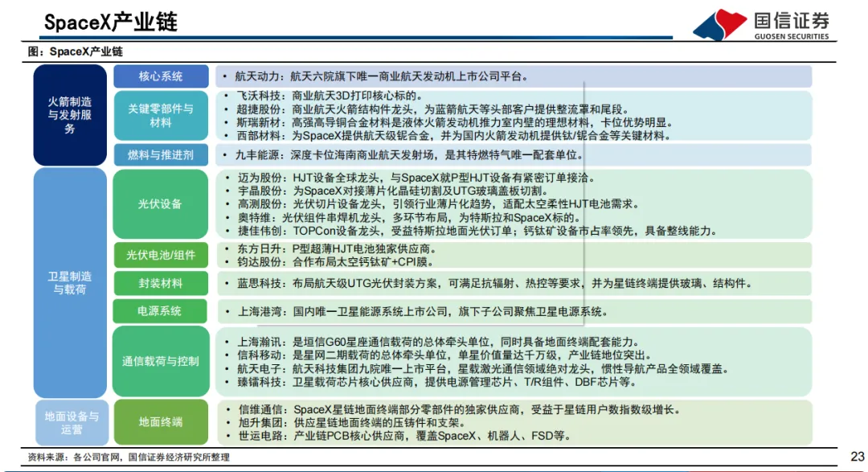Select the 飞沃科技 3D打印 bullet line
Viewport: 868px width, 472px height.
pyautogui.click(x=324, y=96)
